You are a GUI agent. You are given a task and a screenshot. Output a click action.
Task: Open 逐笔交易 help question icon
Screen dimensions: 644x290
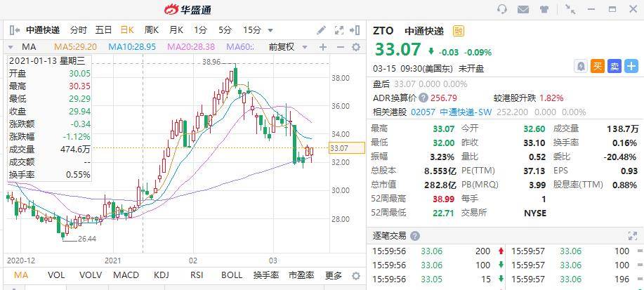(415, 236)
